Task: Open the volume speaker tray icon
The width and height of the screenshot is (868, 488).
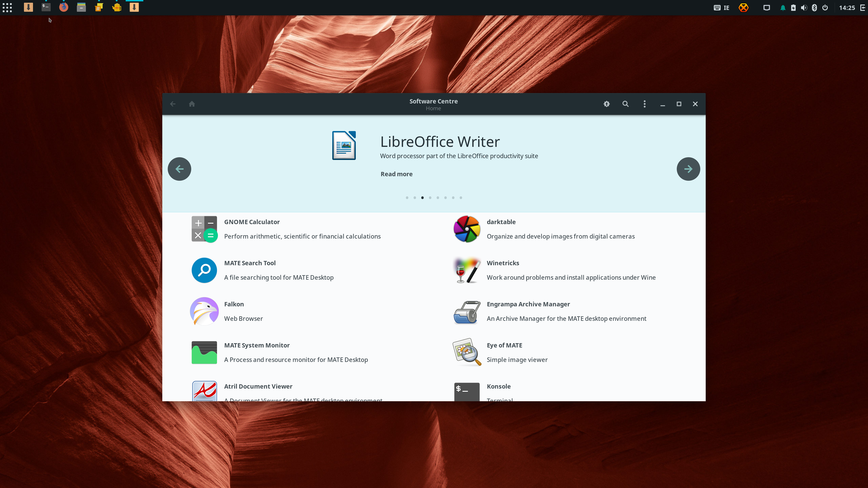Action: click(804, 7)
